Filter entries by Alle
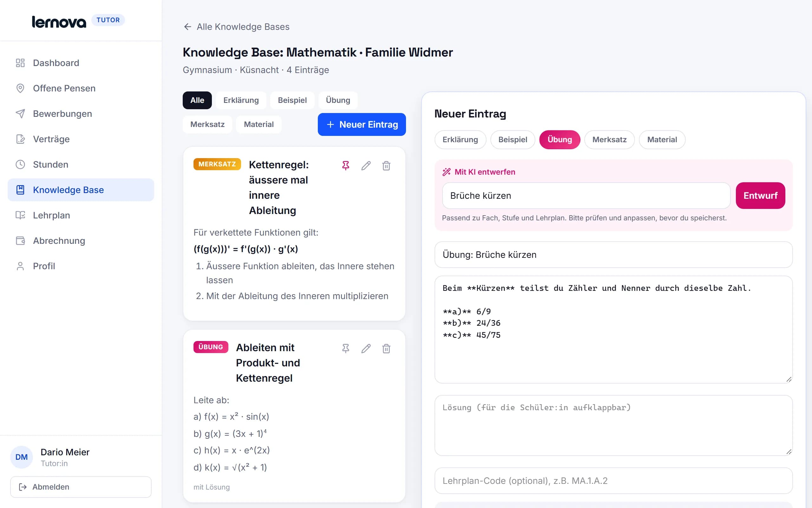Screen dimensions: 812x508 pyautogui.click(x=197, y=100)
